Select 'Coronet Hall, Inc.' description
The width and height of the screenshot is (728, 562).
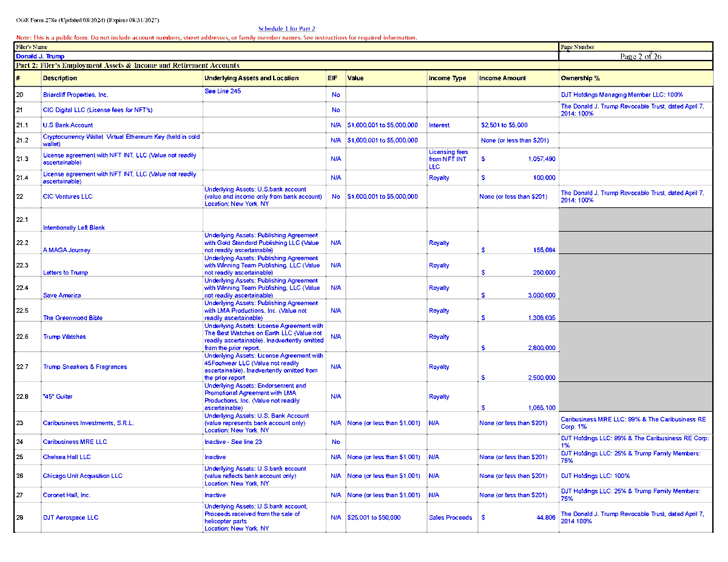point(67,495)
